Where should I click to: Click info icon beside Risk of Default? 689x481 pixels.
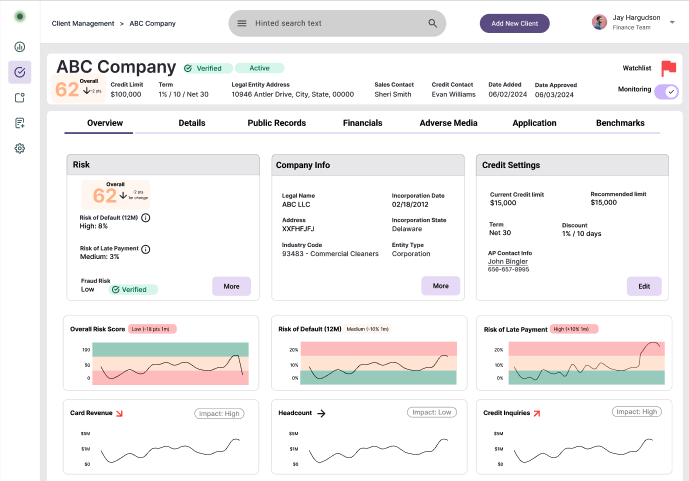coord(146,218)
